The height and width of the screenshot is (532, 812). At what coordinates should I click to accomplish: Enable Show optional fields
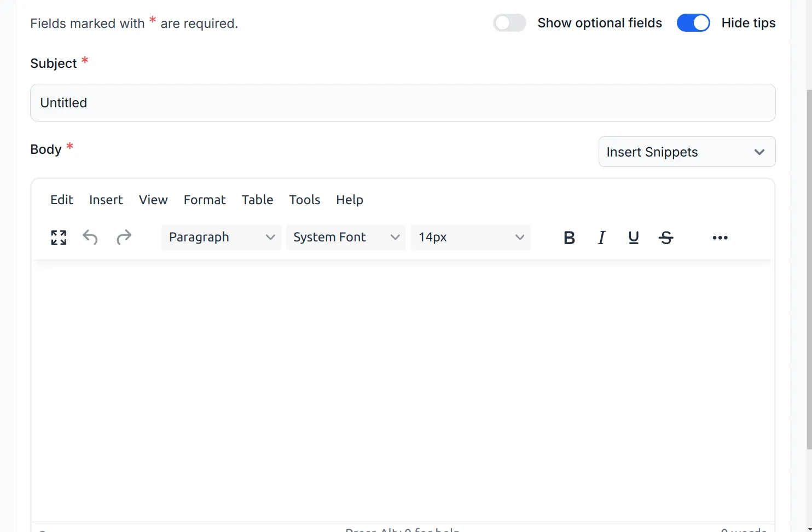click(509, 23)
